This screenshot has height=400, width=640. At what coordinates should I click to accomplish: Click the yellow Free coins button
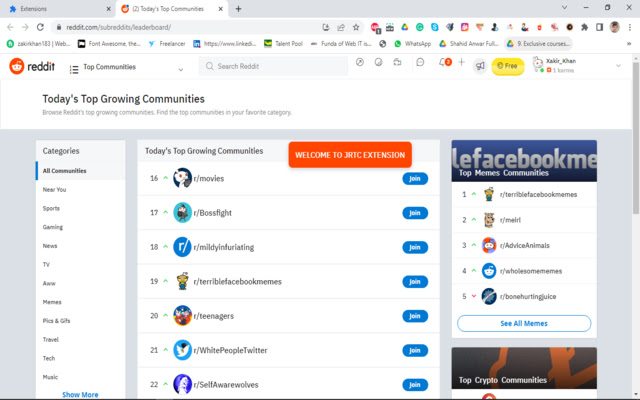point(508,66)
